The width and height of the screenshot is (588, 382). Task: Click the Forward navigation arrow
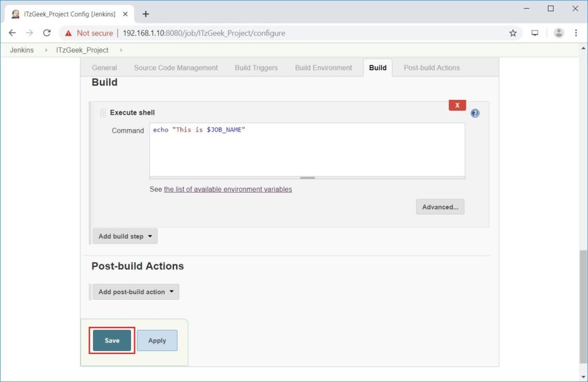coord(29,33)
